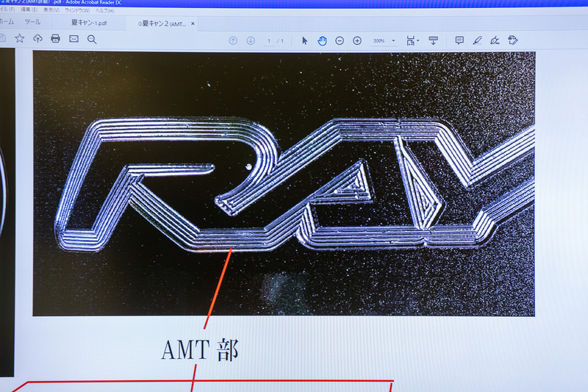This screenshot has width=588, height=392.
Task: Go to the previous page arrow
Action: click(x=233, y=40)
